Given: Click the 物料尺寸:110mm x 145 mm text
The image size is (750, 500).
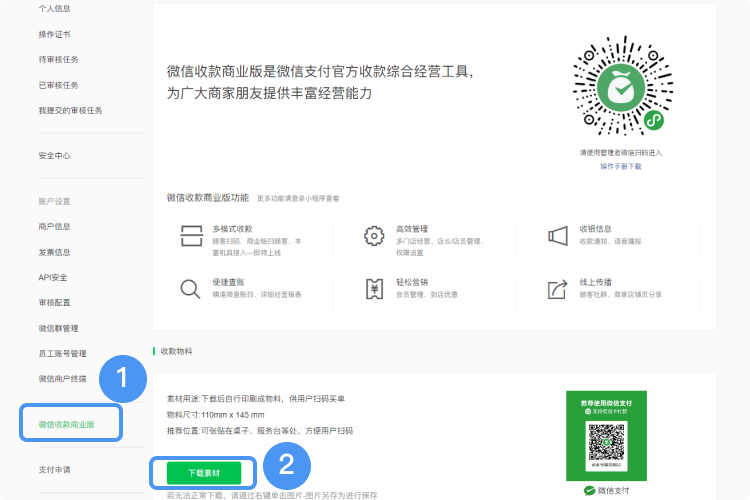Looking at the screenshot, I should tap(216, 415).
